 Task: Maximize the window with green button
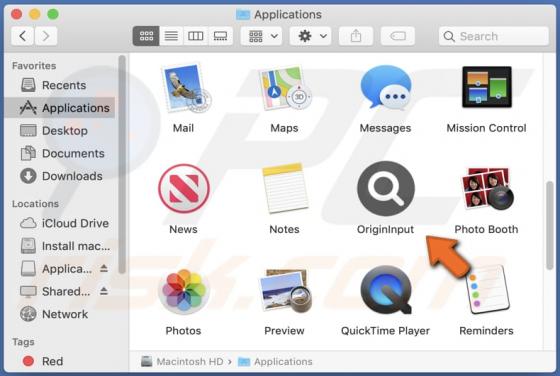(53, 14)
